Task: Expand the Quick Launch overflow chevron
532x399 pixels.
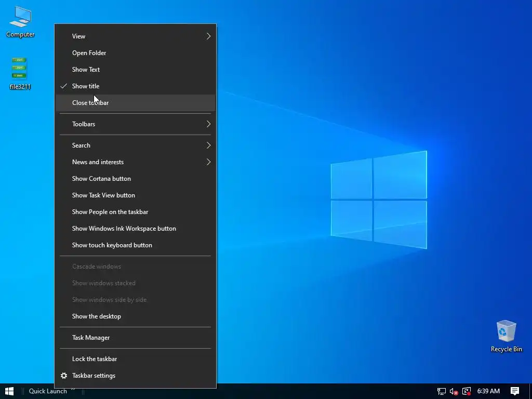Action: pos(73,389)
